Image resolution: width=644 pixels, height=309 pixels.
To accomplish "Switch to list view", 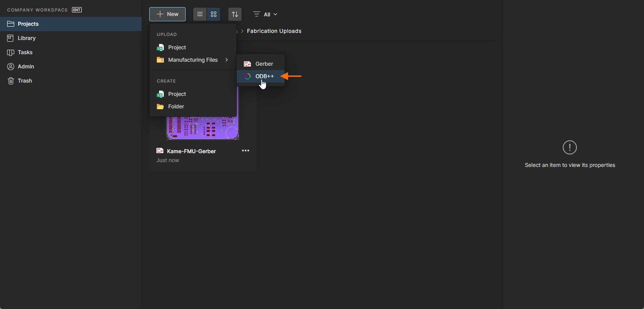I will tap(200, 14).
